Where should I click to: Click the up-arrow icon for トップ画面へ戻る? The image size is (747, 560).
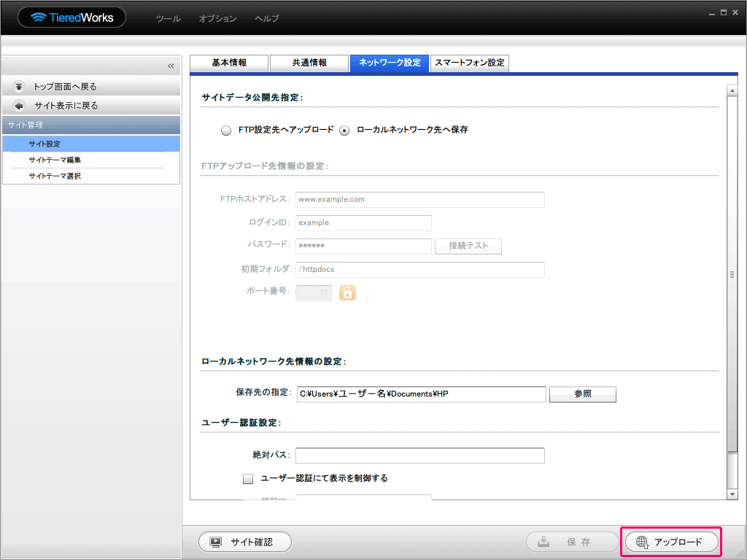point(19,87)
